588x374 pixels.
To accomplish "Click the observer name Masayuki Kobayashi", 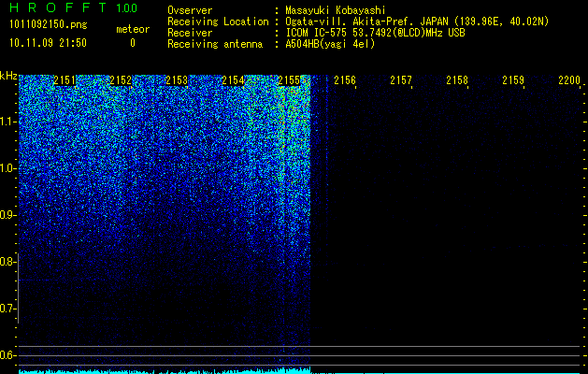I will pyautogui.click(x=336, y=10).
